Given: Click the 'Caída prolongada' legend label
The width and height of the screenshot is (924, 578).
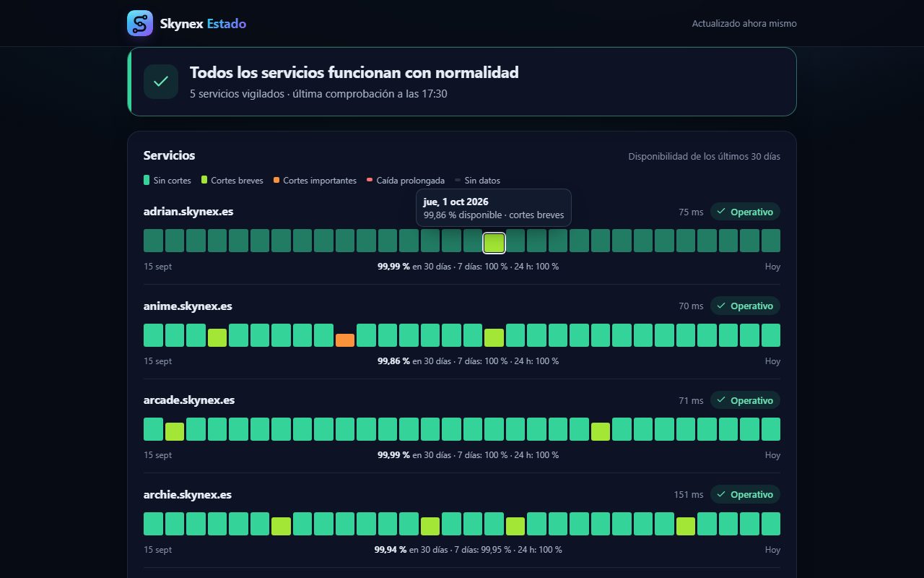Looking at the screenshot, I should (x=411, y=180).
